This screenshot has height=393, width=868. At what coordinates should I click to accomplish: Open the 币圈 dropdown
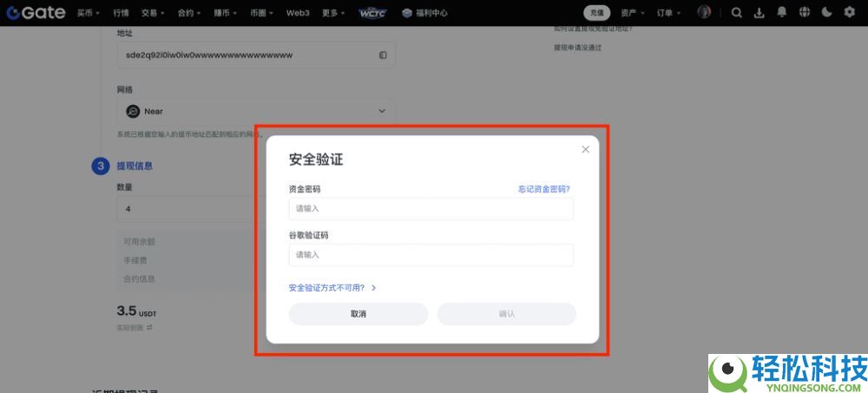click(262, 13)
